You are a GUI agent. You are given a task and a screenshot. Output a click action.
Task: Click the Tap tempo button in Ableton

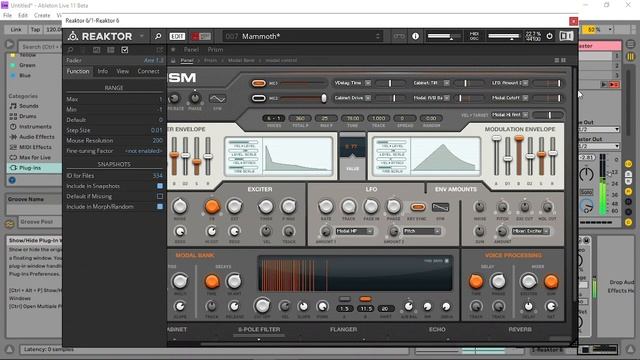(x=36, y=29)
